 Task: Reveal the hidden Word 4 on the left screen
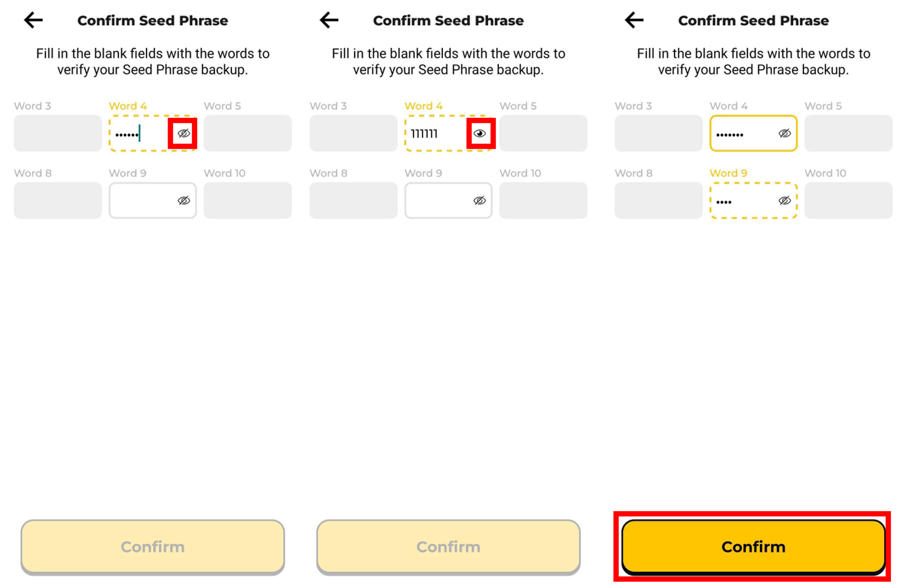(x=183, y=133)
